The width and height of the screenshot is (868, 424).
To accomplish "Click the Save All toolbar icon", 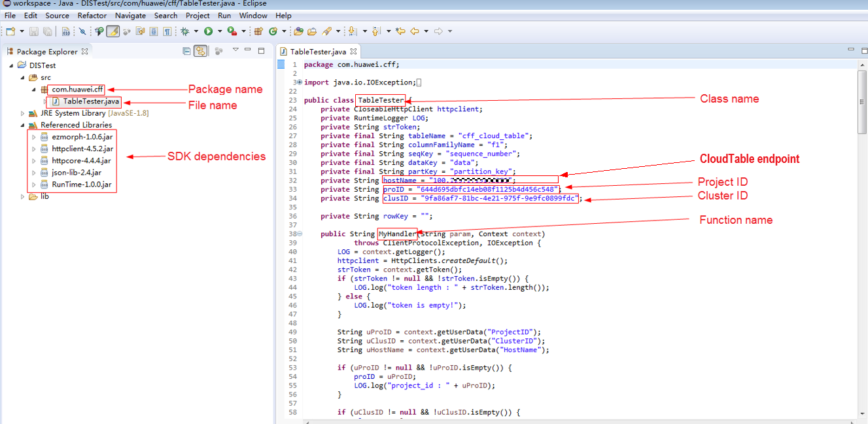I will point(48,31).
